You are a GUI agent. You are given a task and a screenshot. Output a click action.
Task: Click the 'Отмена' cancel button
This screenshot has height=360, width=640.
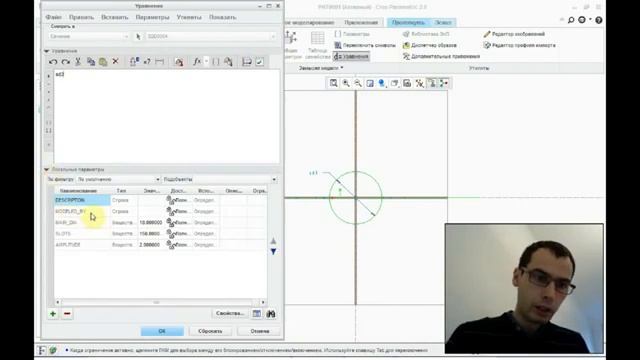tap(260, 331)
